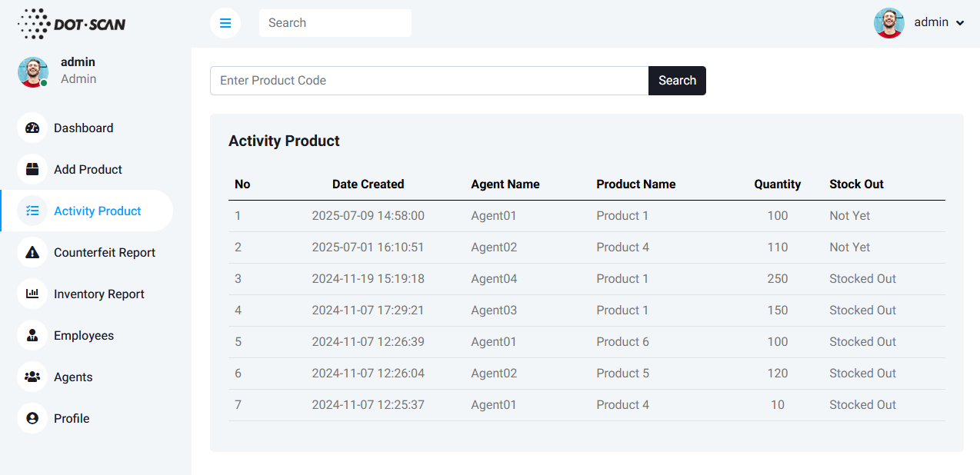Expand the admin chevron at top right

[961, 22]
